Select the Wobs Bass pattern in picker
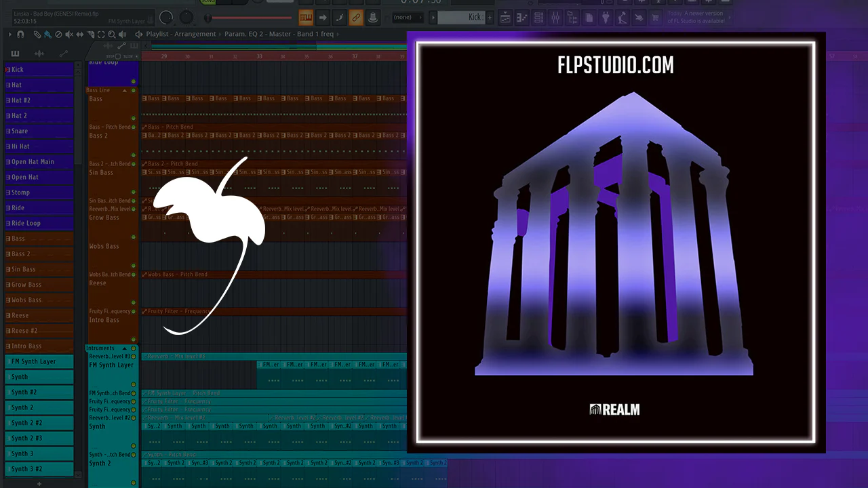Viewport: 868px width, 488px height. pyautogui.click(x=39, y=300)
